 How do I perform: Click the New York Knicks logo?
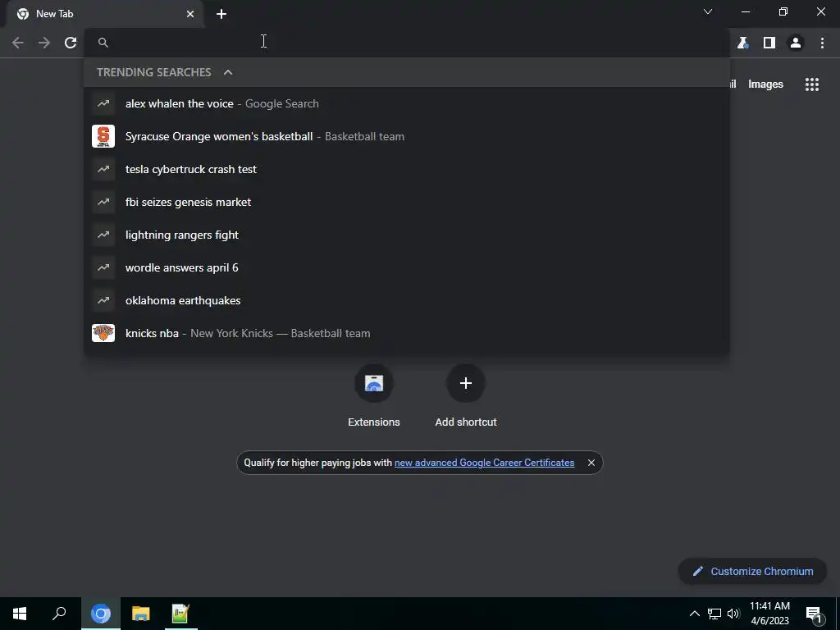tap(103, 333)
